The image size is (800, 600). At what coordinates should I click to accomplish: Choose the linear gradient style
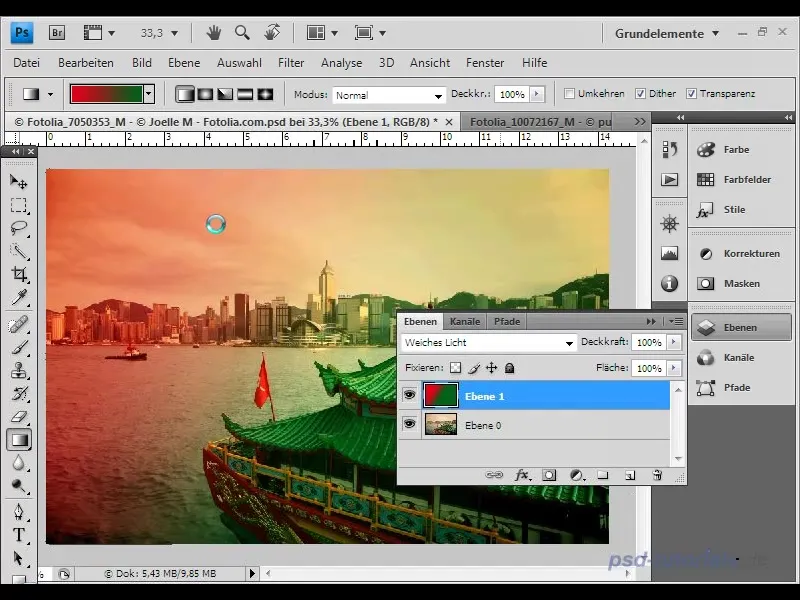click(x=185, y=94)
